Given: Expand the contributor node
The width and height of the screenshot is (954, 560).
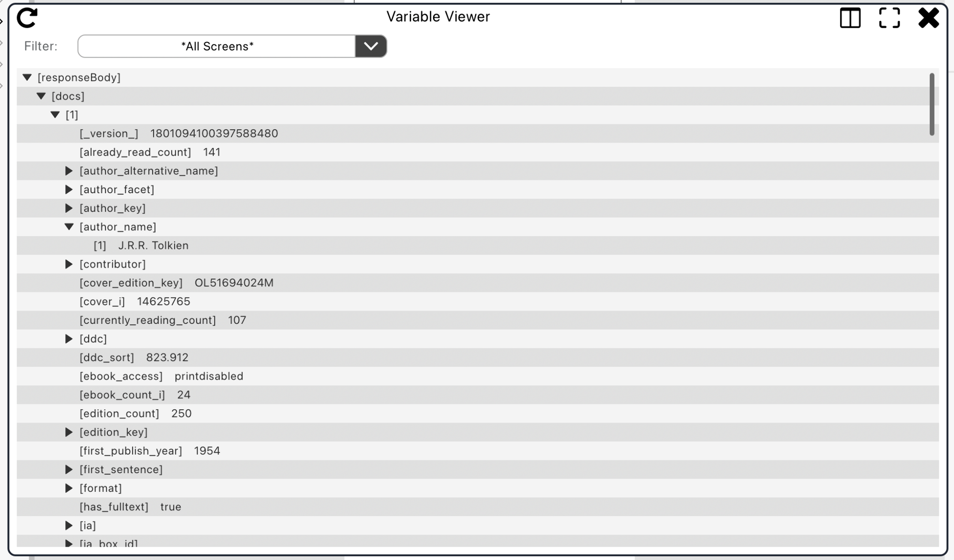Looking at the screenshot, I should click(69, 264).
